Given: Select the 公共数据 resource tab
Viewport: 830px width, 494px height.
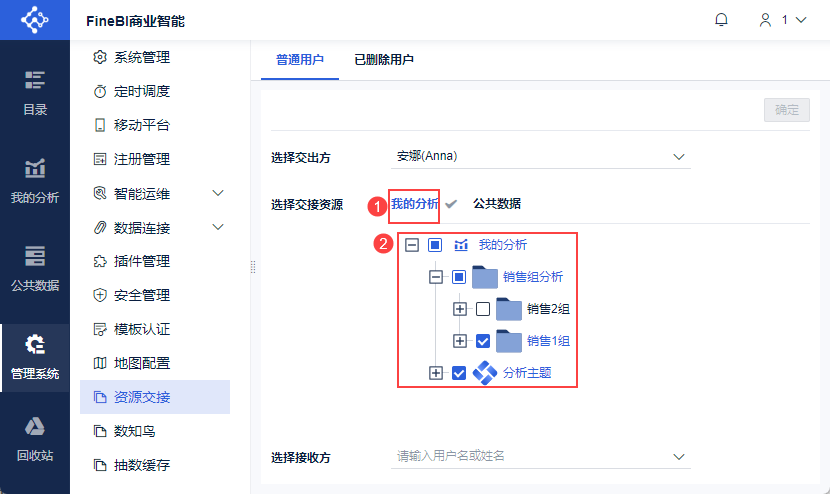Looking at the screenshot, I should 497,204.
